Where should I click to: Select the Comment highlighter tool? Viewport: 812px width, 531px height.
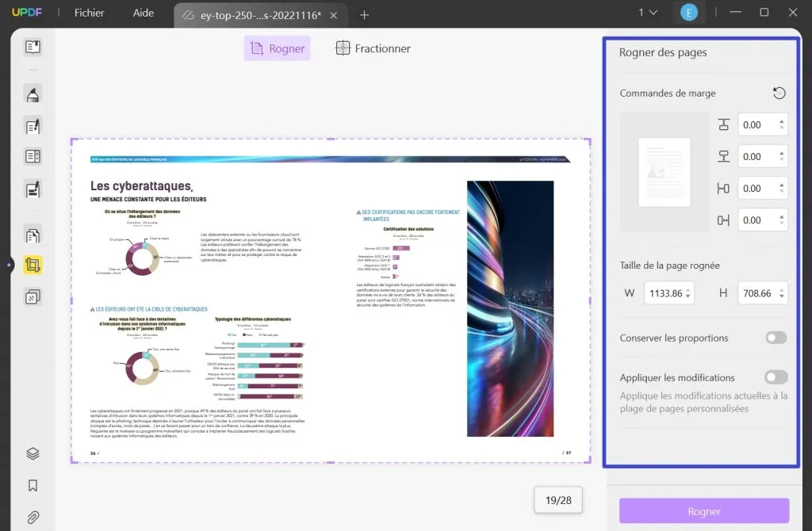pyautogui.click(x=33, y=95)
